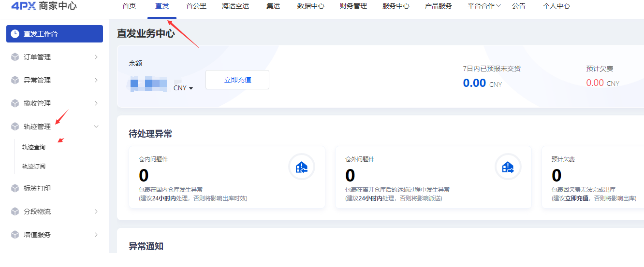Image resolution: width=644 pixels, height=267 pixels.
Task: Open the 财务管理 tab
Action: click(353, 6)
